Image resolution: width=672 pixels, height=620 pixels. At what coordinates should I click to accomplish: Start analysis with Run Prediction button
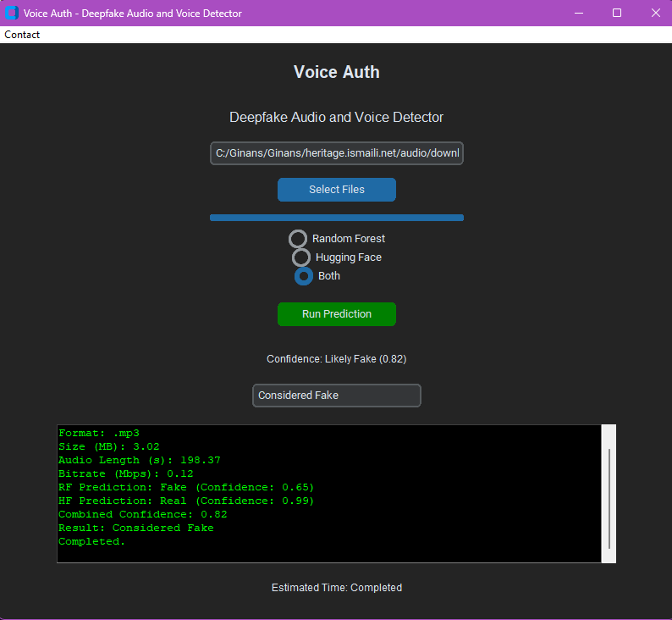[x=337, y=314]
